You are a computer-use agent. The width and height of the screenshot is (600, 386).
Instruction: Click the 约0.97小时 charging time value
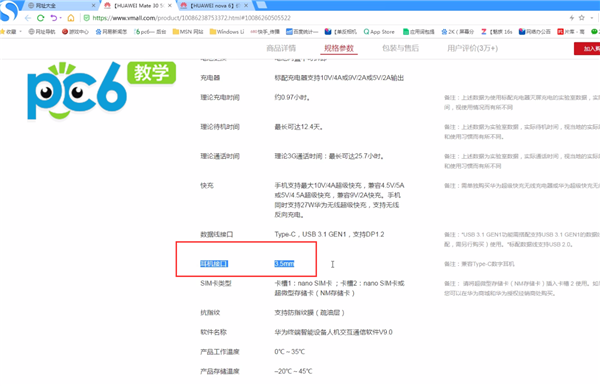[292, 98]
